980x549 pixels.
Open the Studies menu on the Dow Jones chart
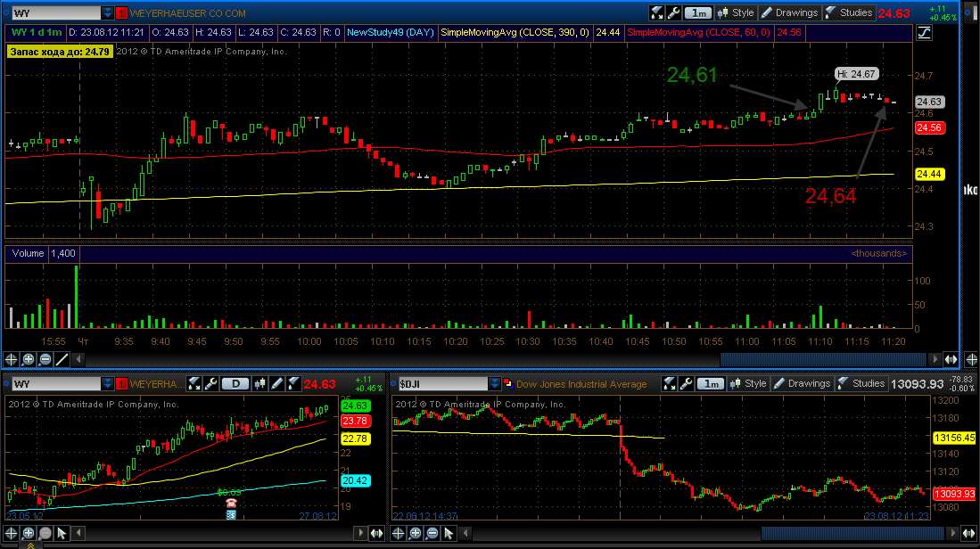(x=861, y=383)
